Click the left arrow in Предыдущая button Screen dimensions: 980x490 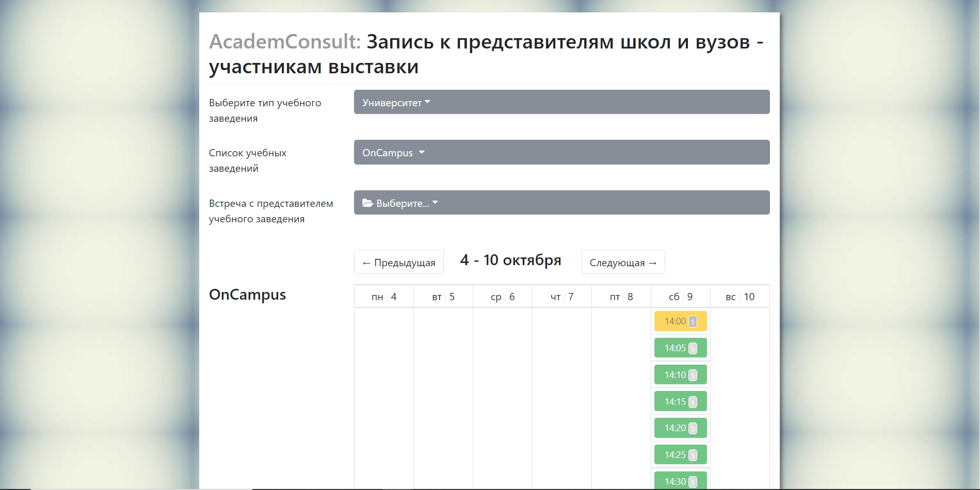367,262
